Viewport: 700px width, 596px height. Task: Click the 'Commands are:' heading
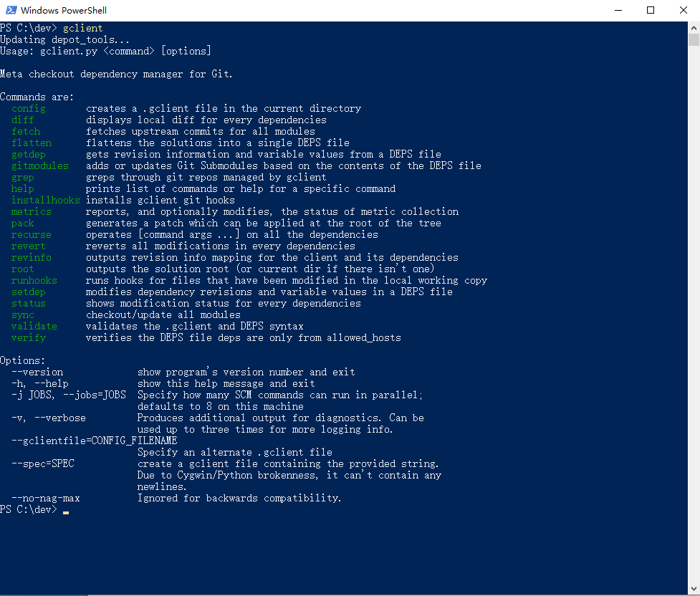37,97
